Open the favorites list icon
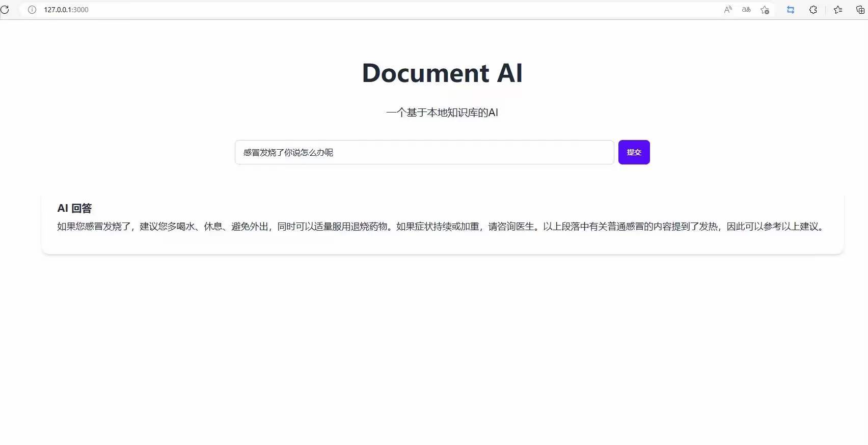The height and width of the screenshot is (445, 868). [838, 10]
